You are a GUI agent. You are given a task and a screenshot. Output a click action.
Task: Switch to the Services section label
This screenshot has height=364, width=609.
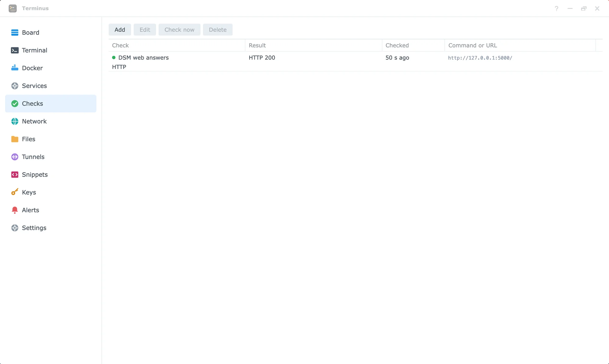[34, 86]
